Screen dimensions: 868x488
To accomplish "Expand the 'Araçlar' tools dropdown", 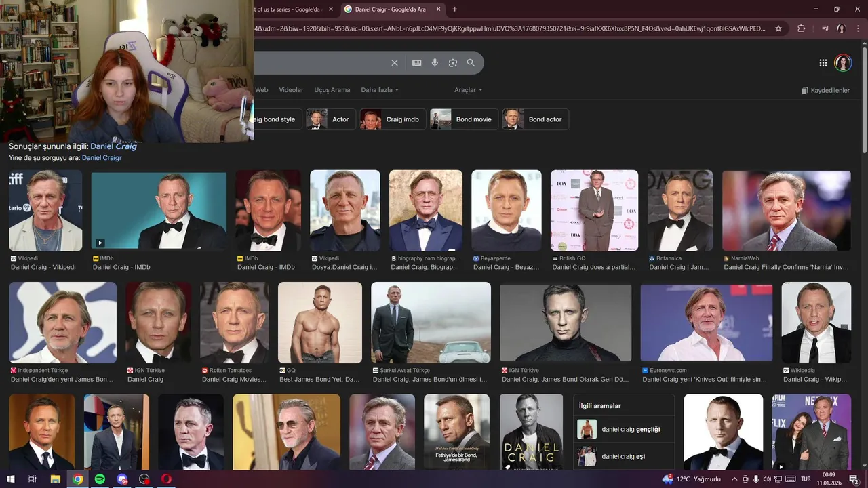I will coord(469,90).
